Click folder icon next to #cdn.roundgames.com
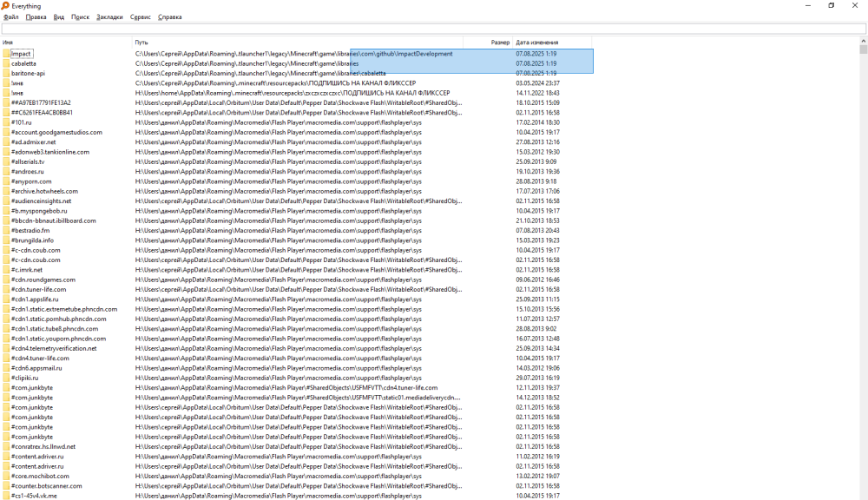This screenshot has width=868, height=500. pos(6,280)
